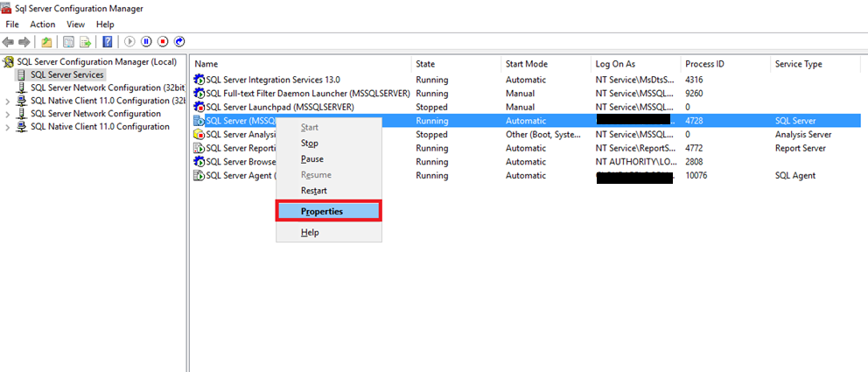Open the View menu
868x372 pixels.
pyautogui.click(x=76, y=25)
